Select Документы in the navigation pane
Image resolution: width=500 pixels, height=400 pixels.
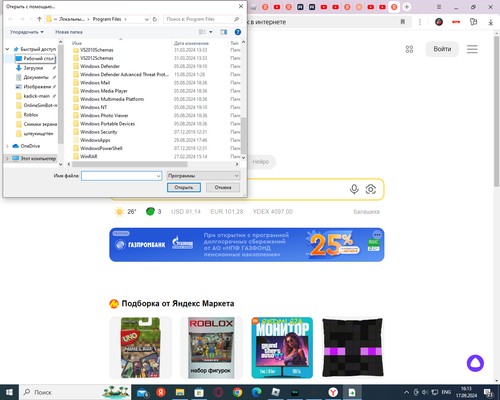tap(32, 77)
